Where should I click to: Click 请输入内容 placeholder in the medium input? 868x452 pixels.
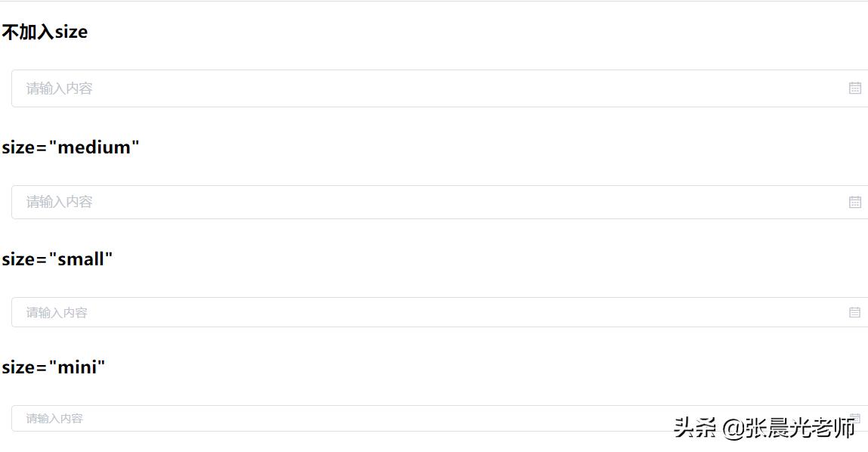[x=59, y=202]
